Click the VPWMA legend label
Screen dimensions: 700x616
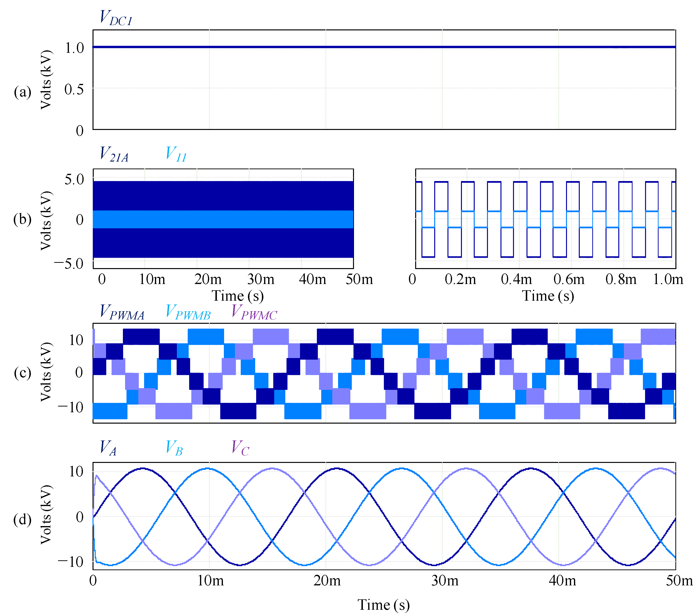[x=122, y=312]
